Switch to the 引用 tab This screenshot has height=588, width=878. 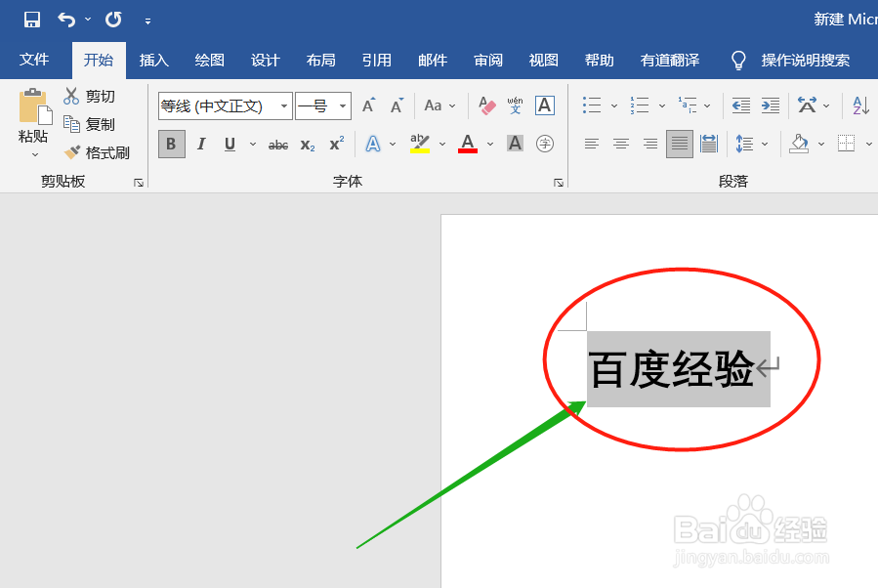pos(376,60)
